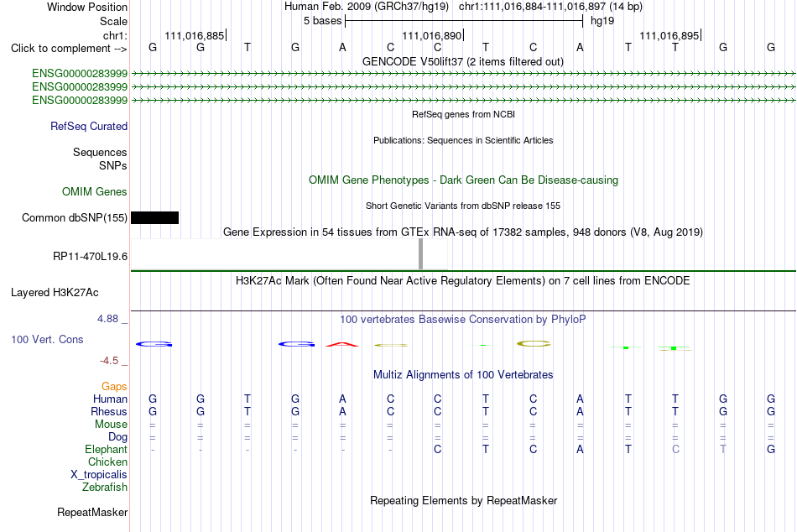
Task: Click the faded T base in Elephant row
Action: [723, 449]
